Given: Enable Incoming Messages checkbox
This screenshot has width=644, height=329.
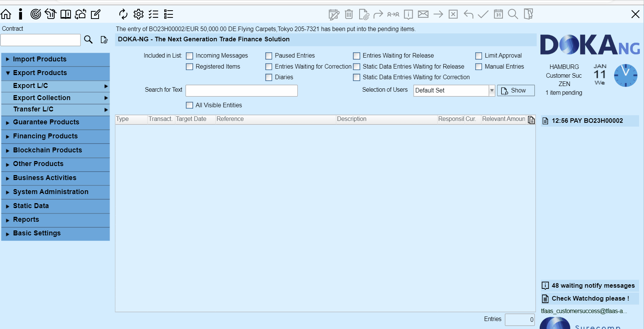Looking at the screenshot, I should [190, 56].
